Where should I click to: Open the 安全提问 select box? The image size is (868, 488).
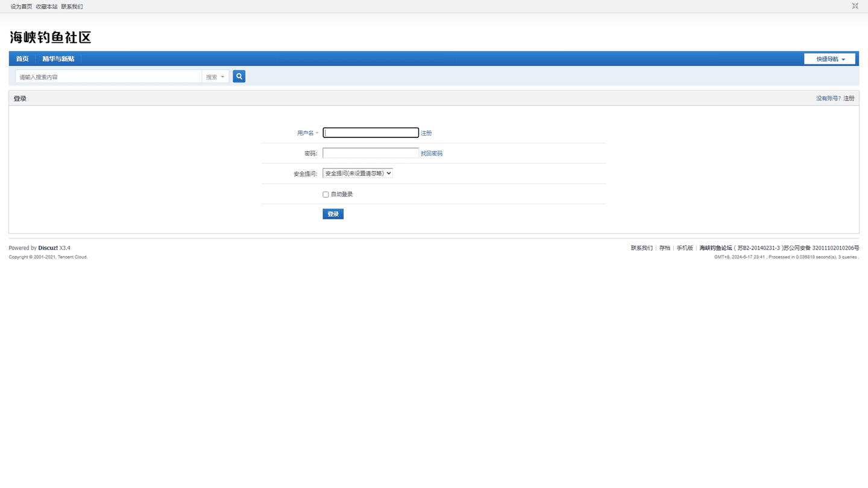357,173
